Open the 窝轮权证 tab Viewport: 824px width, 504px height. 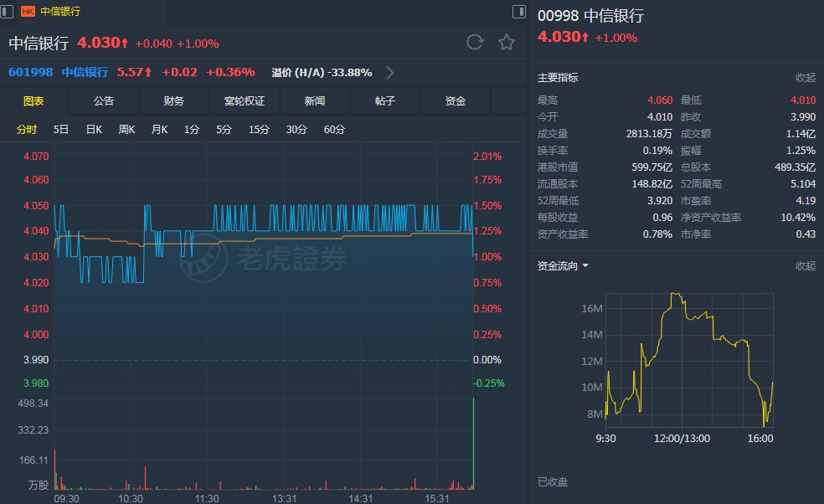pyautogui.click(x=245, y=101)
